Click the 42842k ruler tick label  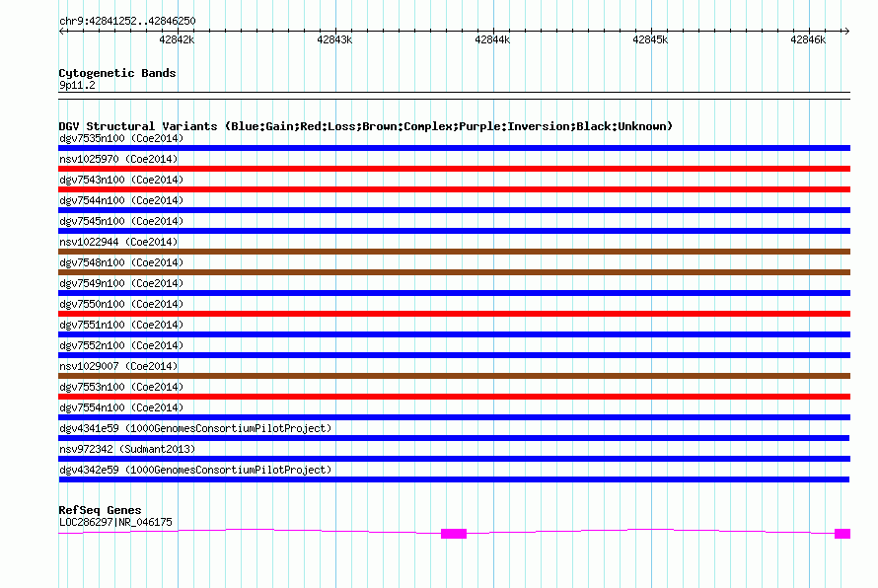[177, 39]
